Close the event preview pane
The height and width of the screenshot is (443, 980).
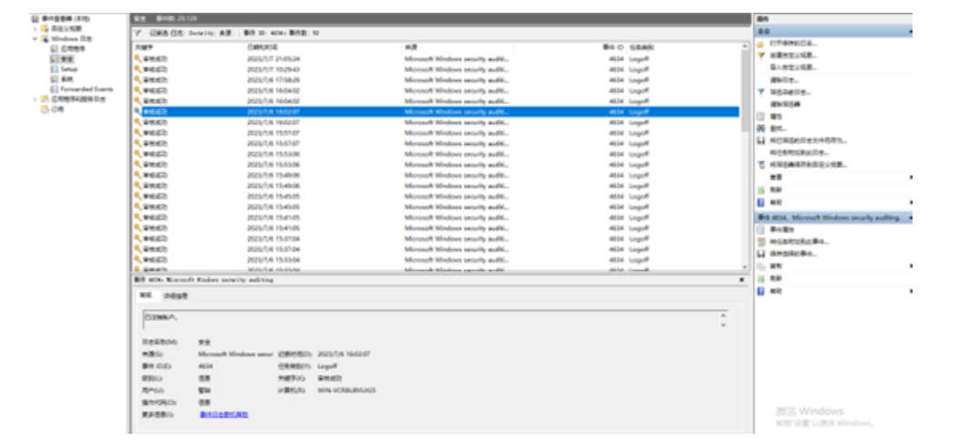point(741,280)
